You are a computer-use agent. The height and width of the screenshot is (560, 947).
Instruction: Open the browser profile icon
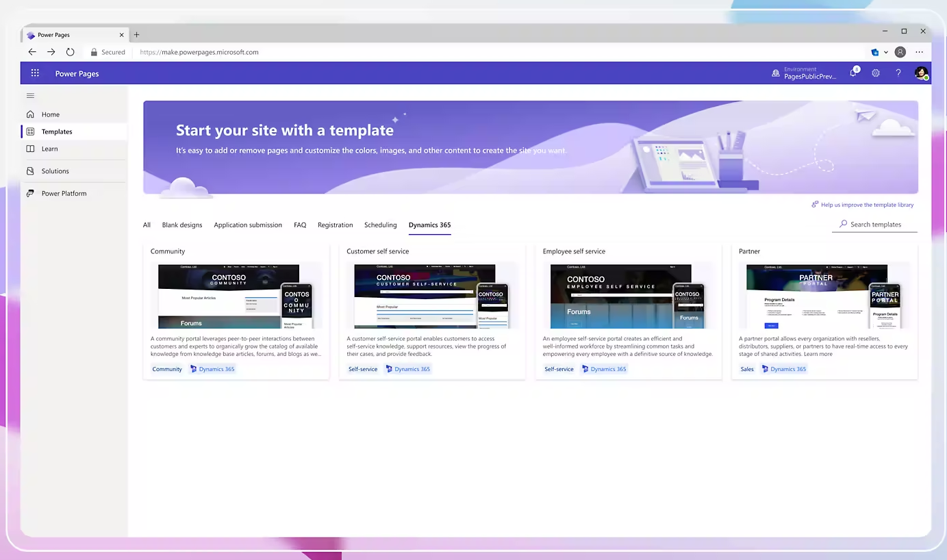[x=900, y=52]
